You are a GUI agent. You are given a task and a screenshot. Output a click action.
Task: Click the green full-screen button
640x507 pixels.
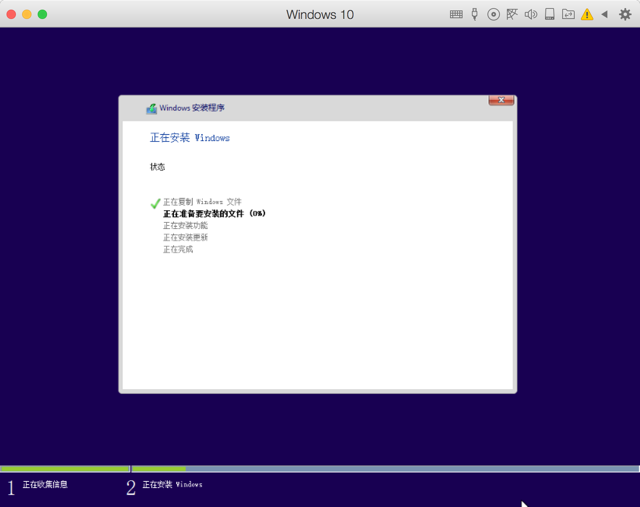click(42, 15)
